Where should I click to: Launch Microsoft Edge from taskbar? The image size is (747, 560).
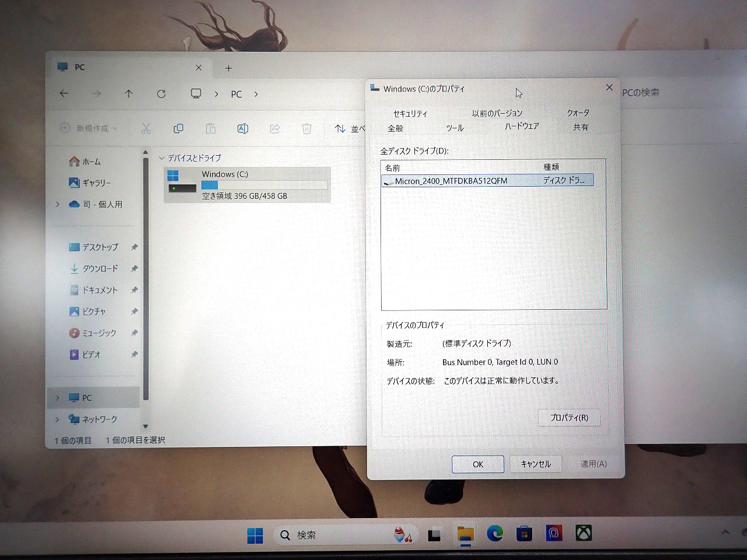click(495, 534)
